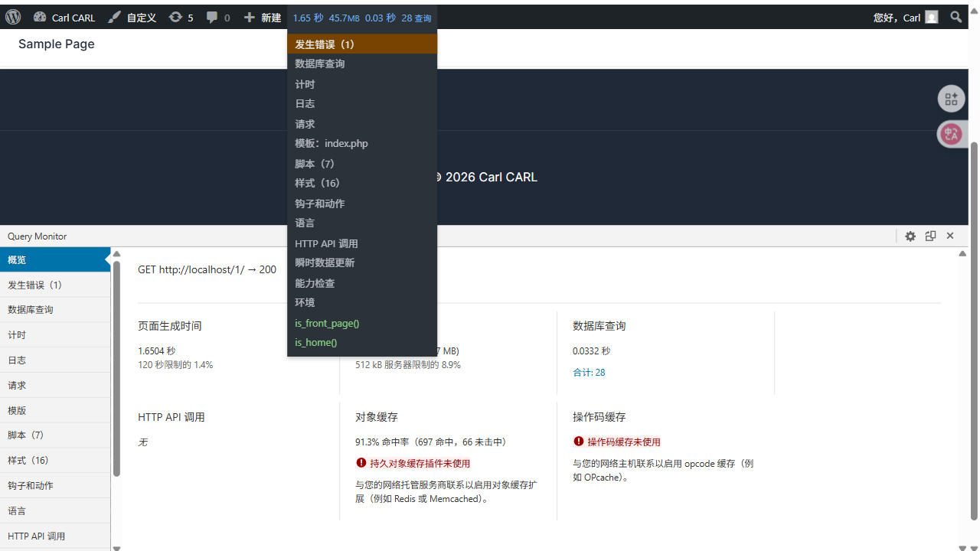This screenshot has height=551, width=980.
Task: Click the is_front_page() link
Action: click(x=326, y=323)
